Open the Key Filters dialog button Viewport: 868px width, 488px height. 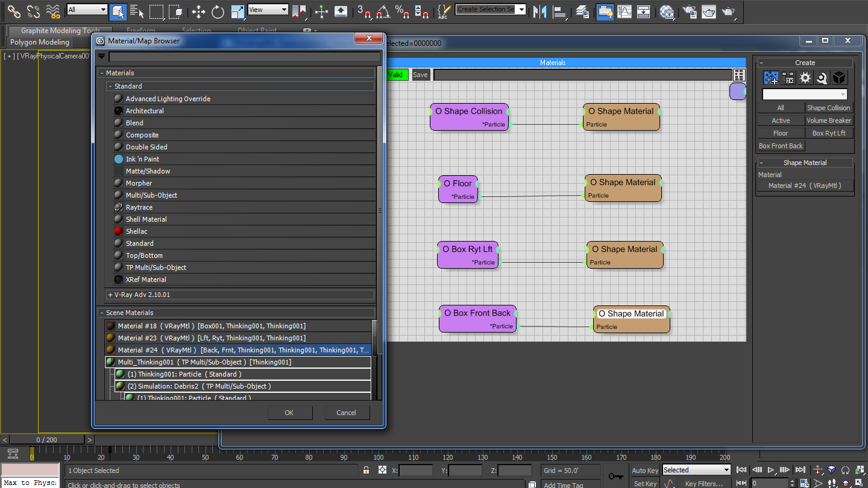(704, 483)
